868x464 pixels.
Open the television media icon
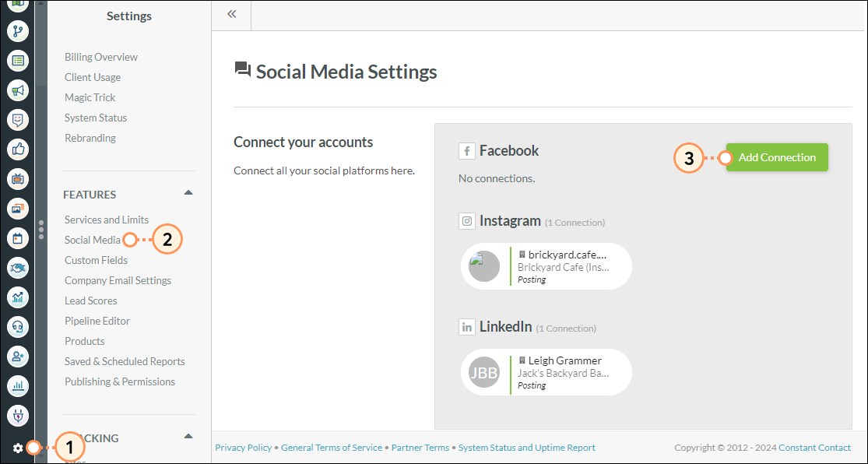(18, 179)
